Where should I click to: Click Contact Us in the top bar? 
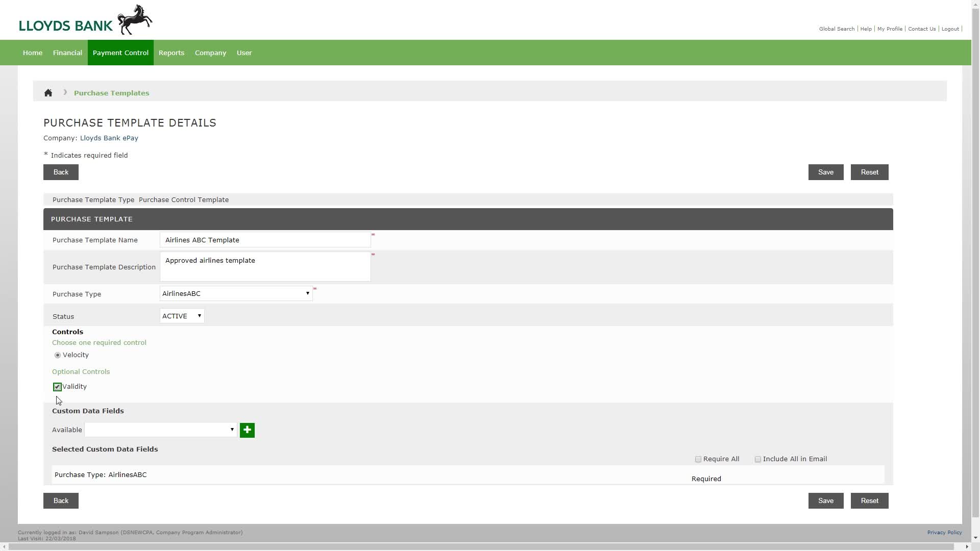pos(921,29)
